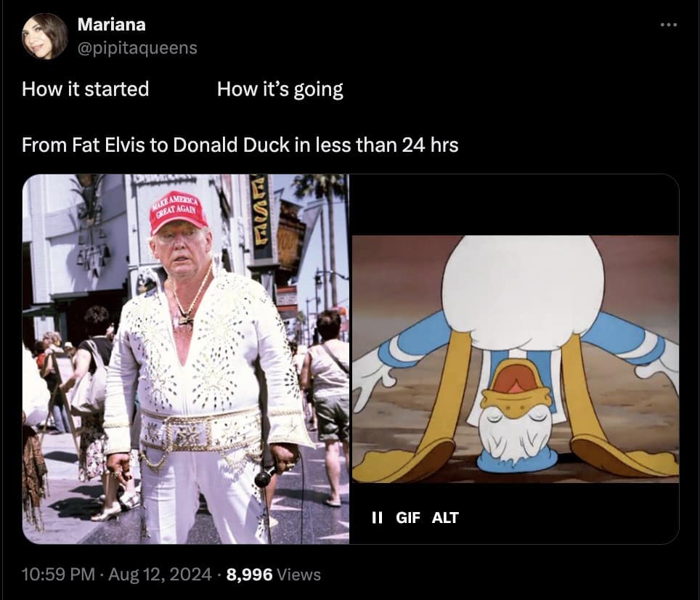Pause the playing Donald Duck GIF
Screen dimensions: 700x600
(378, 517)
